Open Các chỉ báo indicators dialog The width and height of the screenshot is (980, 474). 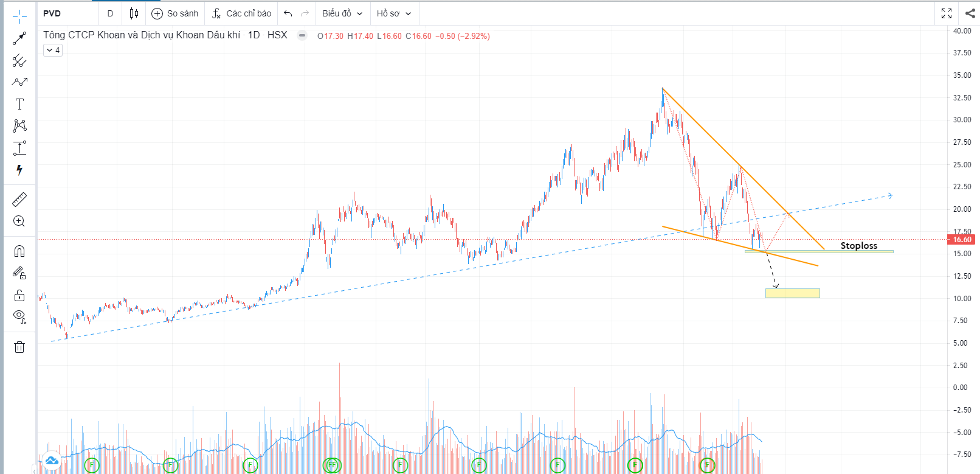tap(241, 13)
